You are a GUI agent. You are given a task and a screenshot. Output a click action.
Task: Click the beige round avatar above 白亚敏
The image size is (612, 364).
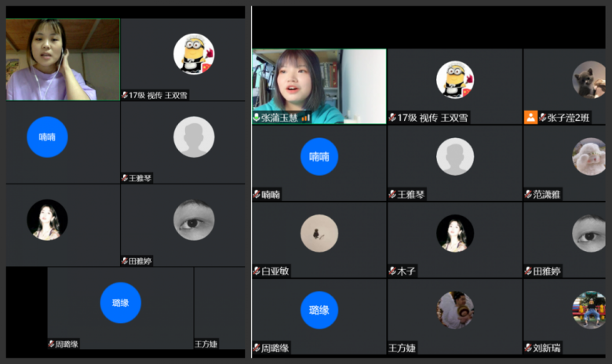pyautogui.click(x=319, y=233)
